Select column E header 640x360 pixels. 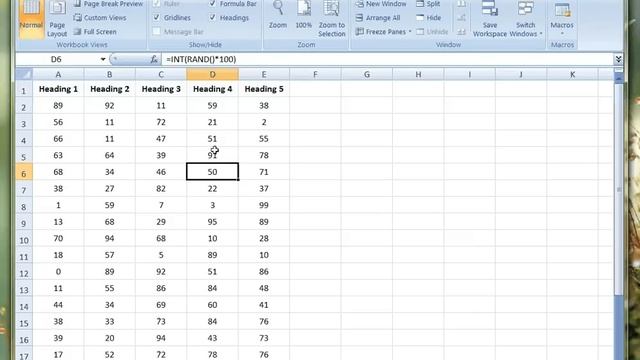tap(264, 74)
